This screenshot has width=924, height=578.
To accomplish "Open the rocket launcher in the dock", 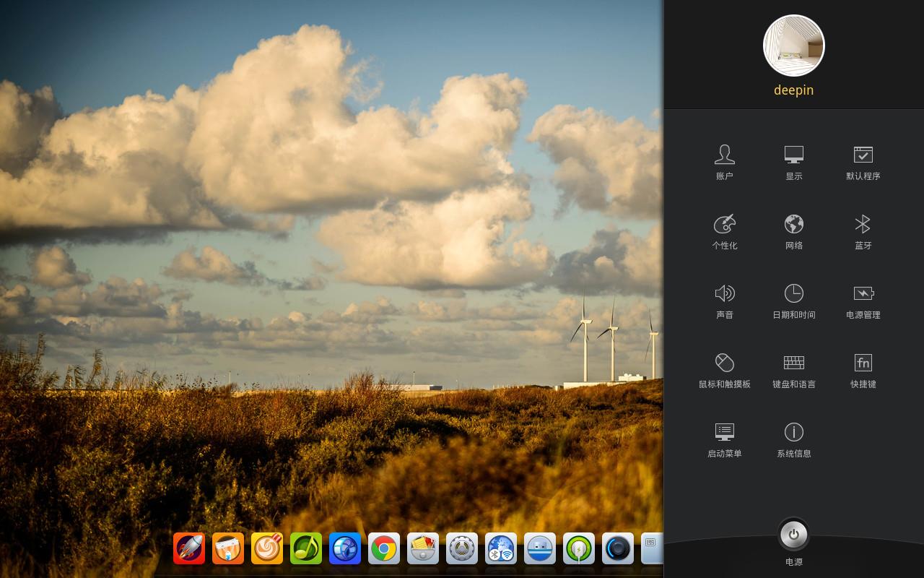I will 189,549.
